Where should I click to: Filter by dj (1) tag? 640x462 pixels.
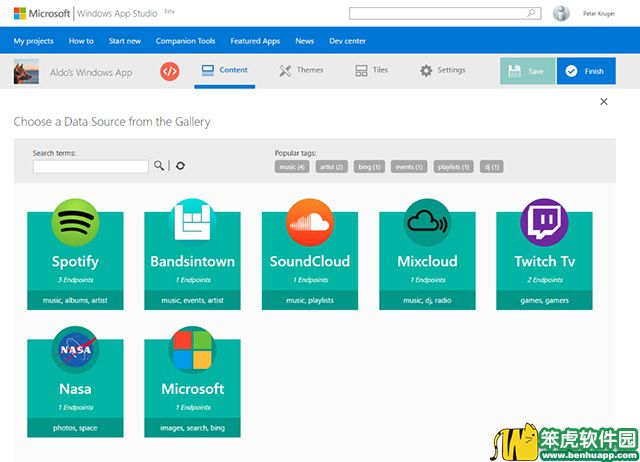tap(491, 167)
